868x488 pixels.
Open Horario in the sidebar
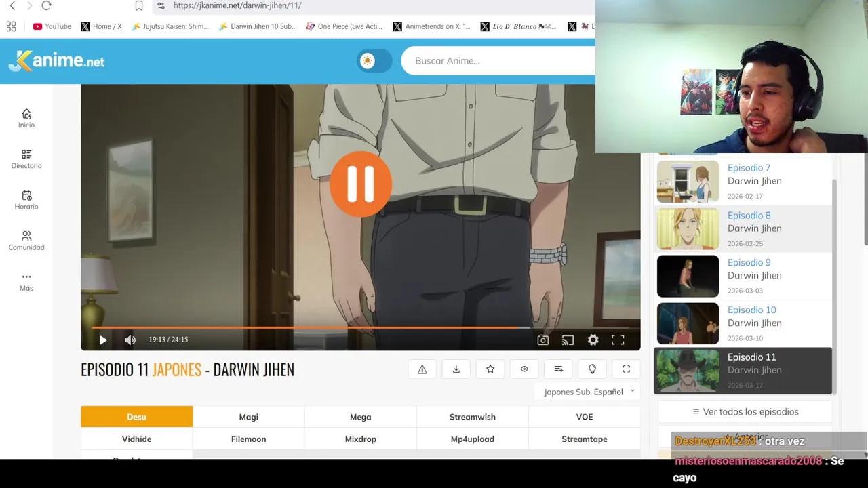pos(26,200)
